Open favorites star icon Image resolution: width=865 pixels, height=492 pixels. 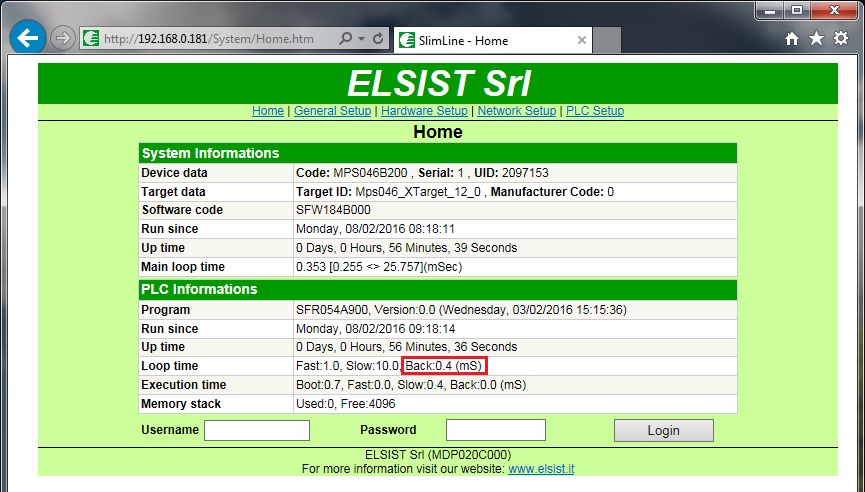tap(816, 39)
